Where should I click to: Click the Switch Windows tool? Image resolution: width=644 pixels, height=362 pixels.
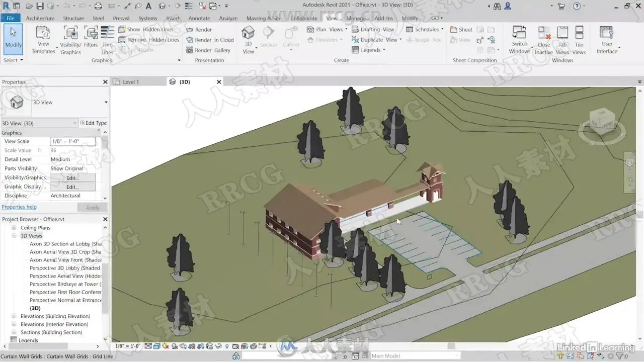(520, 40)
